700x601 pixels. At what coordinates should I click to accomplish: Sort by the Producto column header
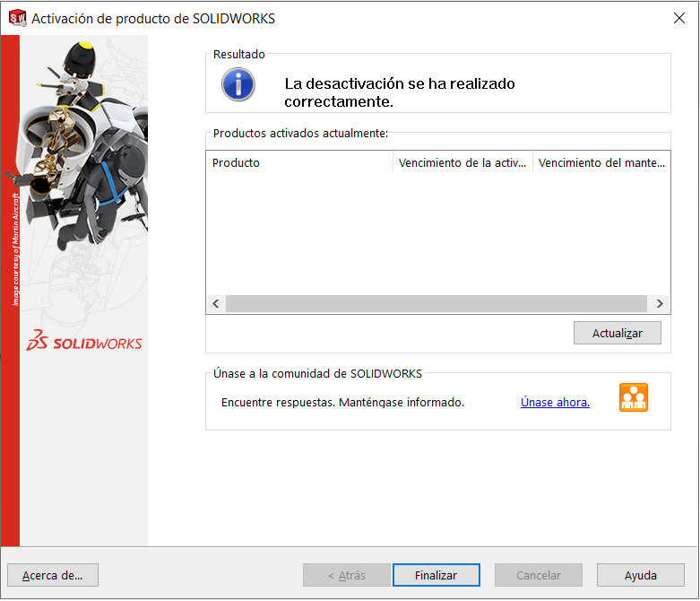click(x=299, y=162)
